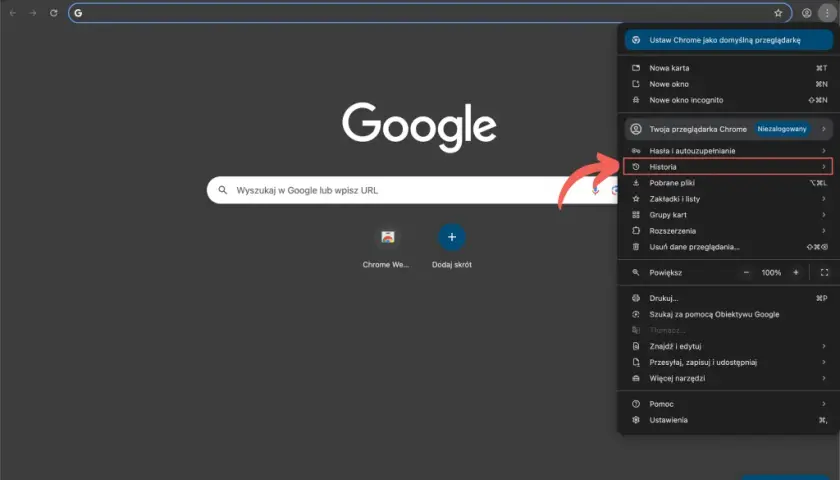Image resolution: width=840 pixels, height=480 pixels.
Task: Open the Chrome Web Store shortcut tile
Action: [387, 247]
